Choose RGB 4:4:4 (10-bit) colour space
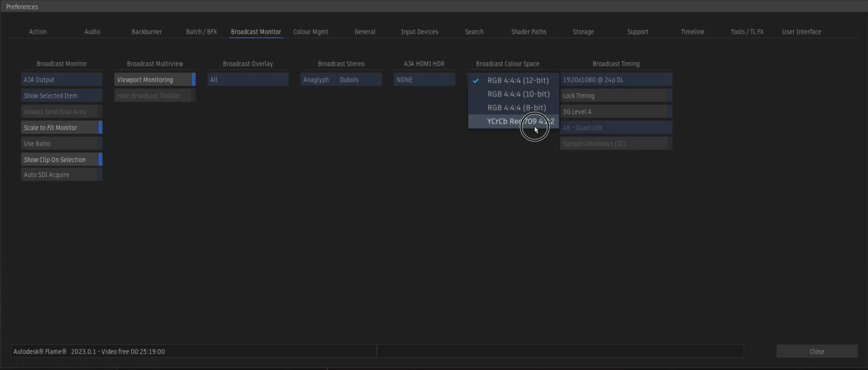Screen dimensions: 868x370 [x=518, y=94]
